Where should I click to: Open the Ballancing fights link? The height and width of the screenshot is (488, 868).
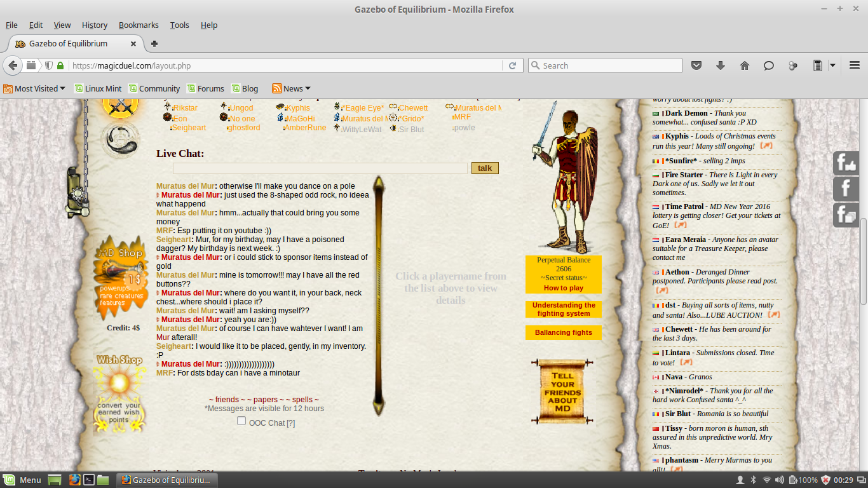coord(564,332)
